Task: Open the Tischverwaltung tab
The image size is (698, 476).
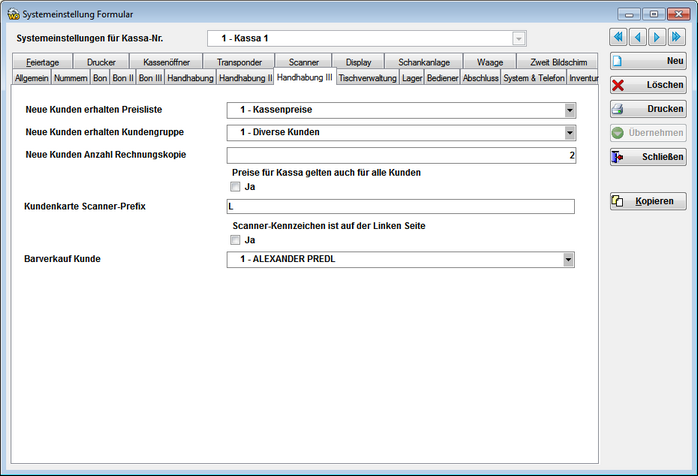Action: (368, 78)
